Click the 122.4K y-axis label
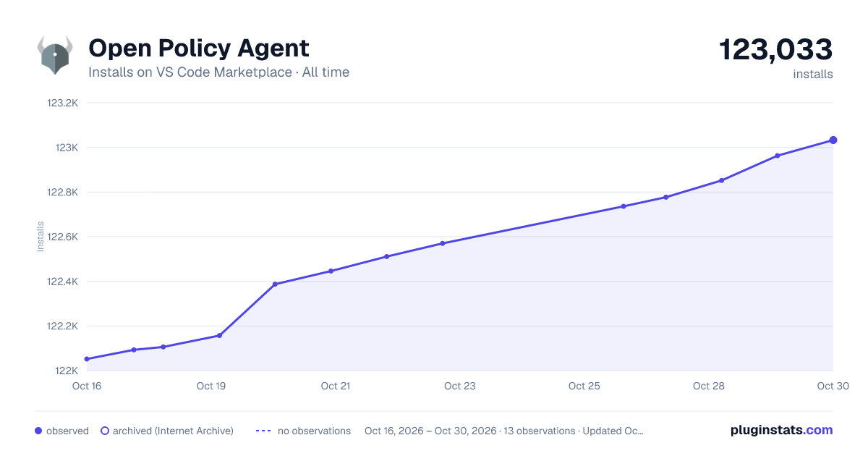The image size is (868, 456). 62,282
